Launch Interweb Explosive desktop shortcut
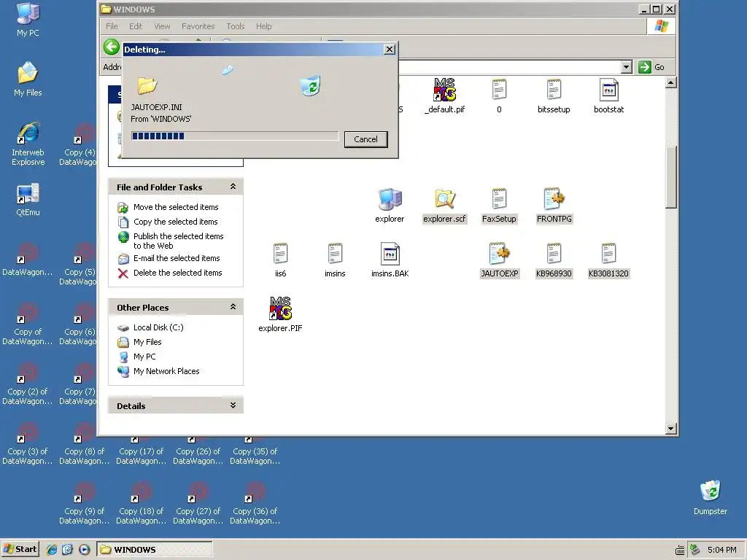 click(x=28, y=144)
